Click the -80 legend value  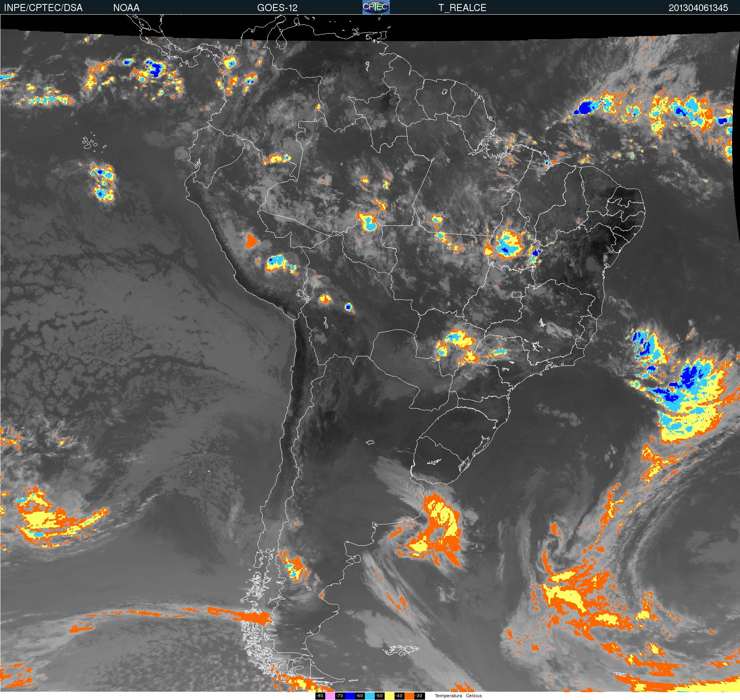tap(320, 696)
